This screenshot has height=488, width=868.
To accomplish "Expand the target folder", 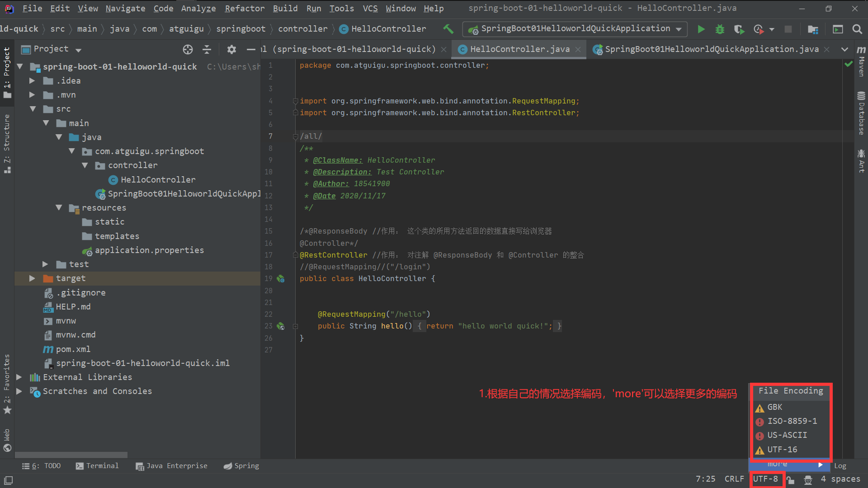I will click(32, 278).
